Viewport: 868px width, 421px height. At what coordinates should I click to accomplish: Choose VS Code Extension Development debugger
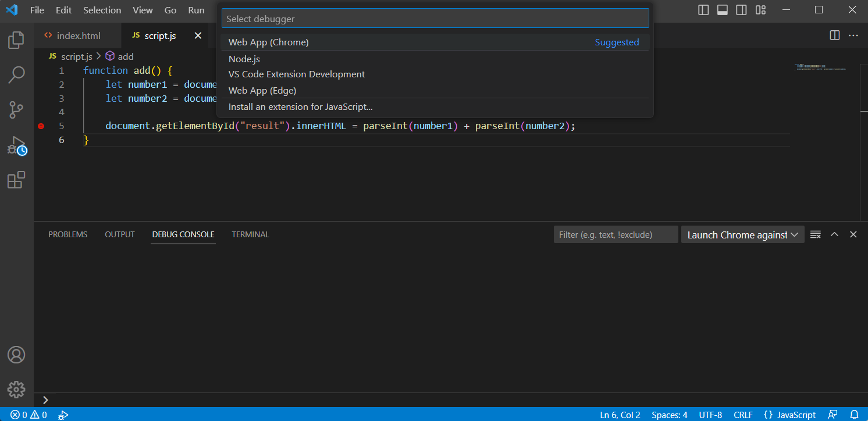tap(435, 74)
